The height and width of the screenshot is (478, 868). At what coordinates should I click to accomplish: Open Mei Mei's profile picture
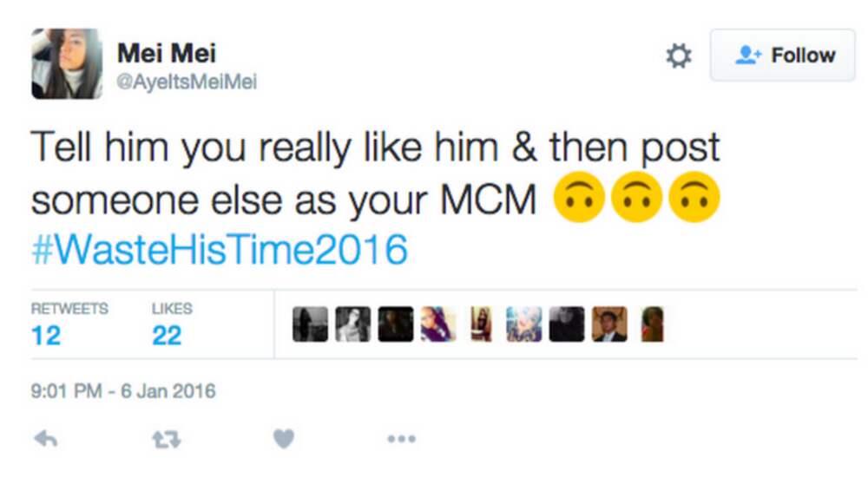pyautogui.click(x=67, y=63)
